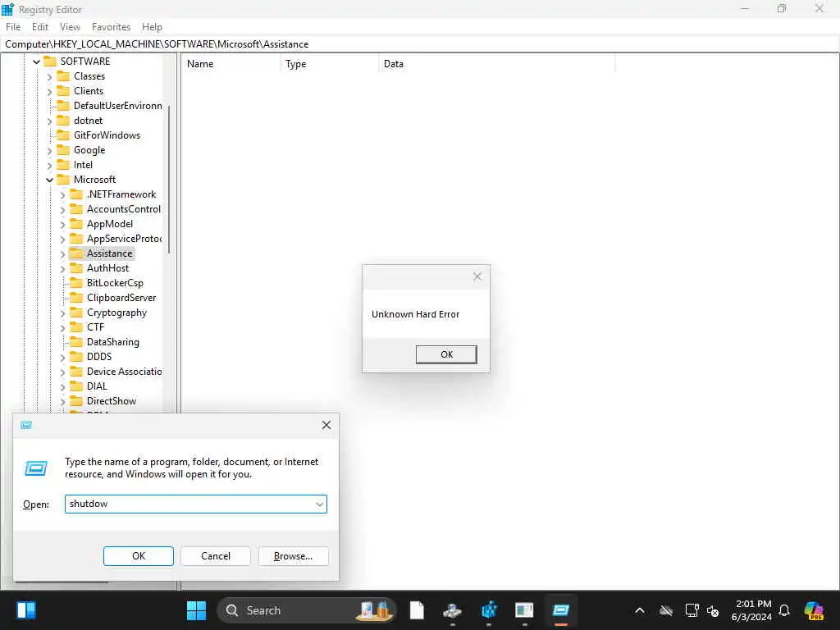Select the DefaultUserEnvironment folder icon

[63, 106]
